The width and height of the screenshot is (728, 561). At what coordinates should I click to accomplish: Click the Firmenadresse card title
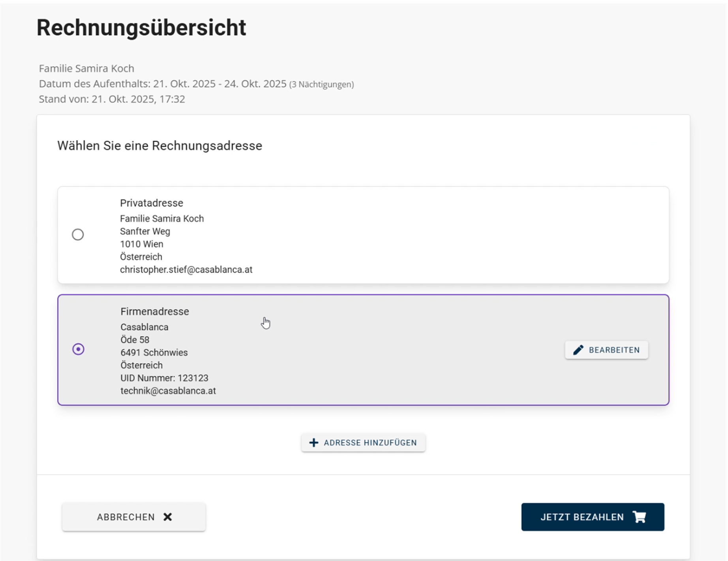(x=155, y=311)
